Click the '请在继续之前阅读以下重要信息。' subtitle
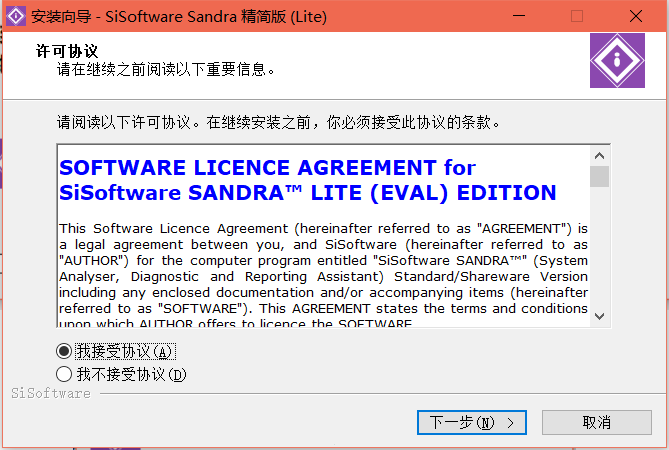Viewport: 669px width, 450px height. 166,69
